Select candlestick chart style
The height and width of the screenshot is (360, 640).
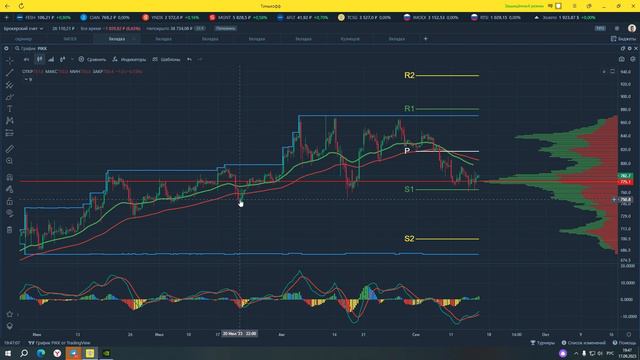[39, 60]
